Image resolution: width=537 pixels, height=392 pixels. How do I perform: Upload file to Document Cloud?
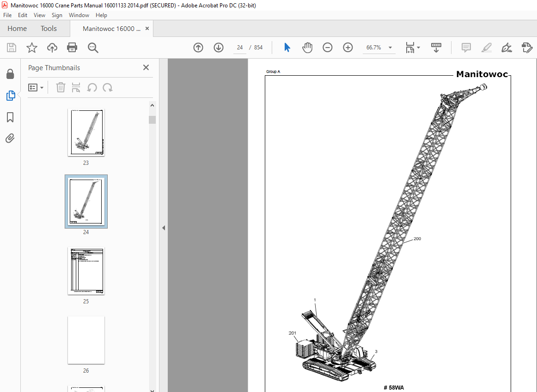point(52,48)
